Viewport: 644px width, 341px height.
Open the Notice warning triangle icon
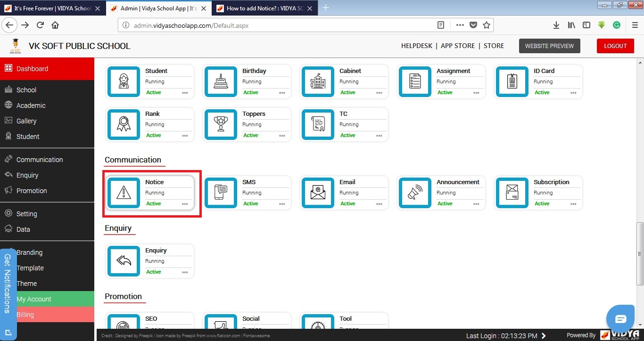124,193
